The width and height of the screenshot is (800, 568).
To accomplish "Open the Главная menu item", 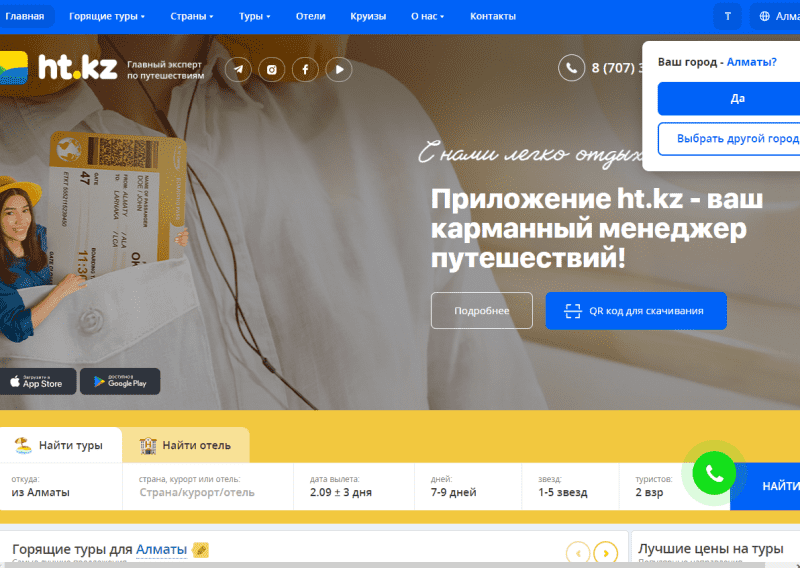I will click(x=24, y=16).
